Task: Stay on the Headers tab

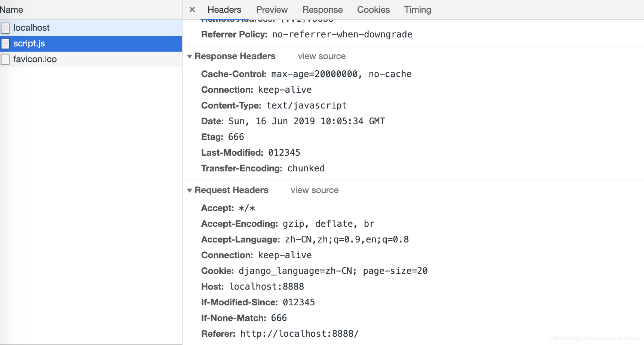Action: (x=224, y=10)
